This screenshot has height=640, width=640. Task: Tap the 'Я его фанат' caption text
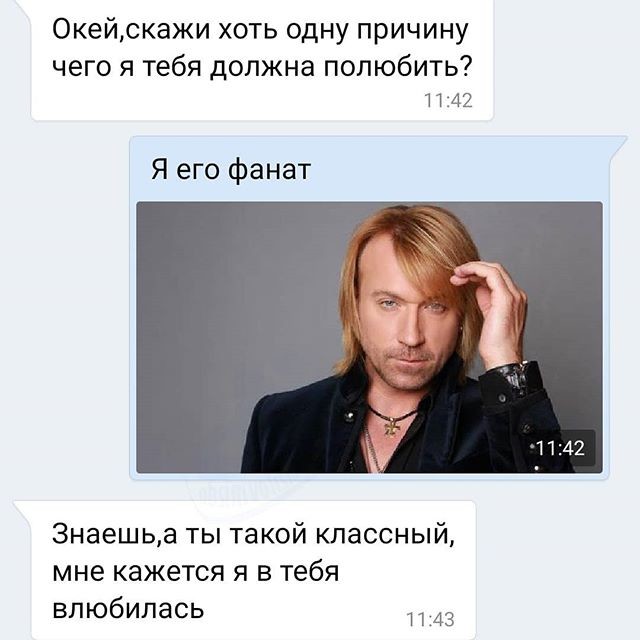click(x=231, y=169)
